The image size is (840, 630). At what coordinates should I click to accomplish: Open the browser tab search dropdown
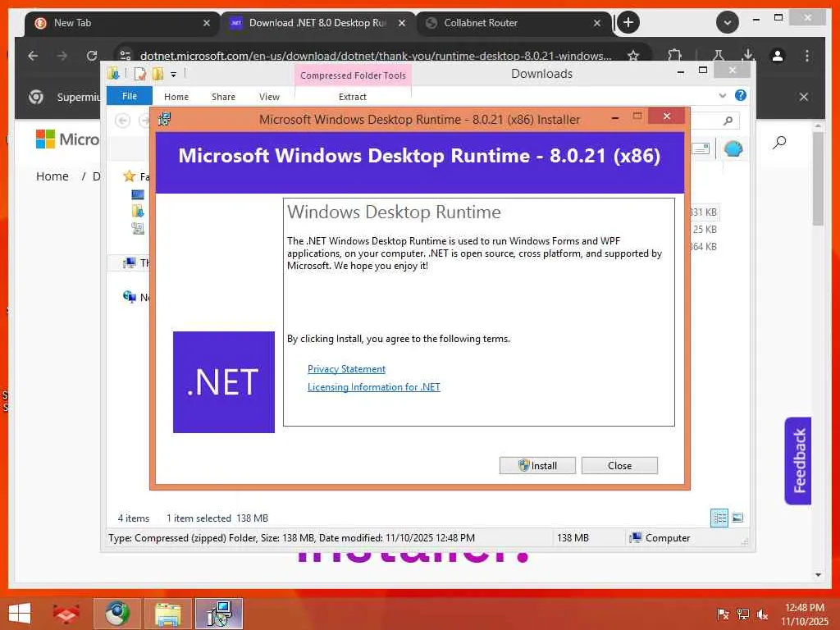[728, 22]
